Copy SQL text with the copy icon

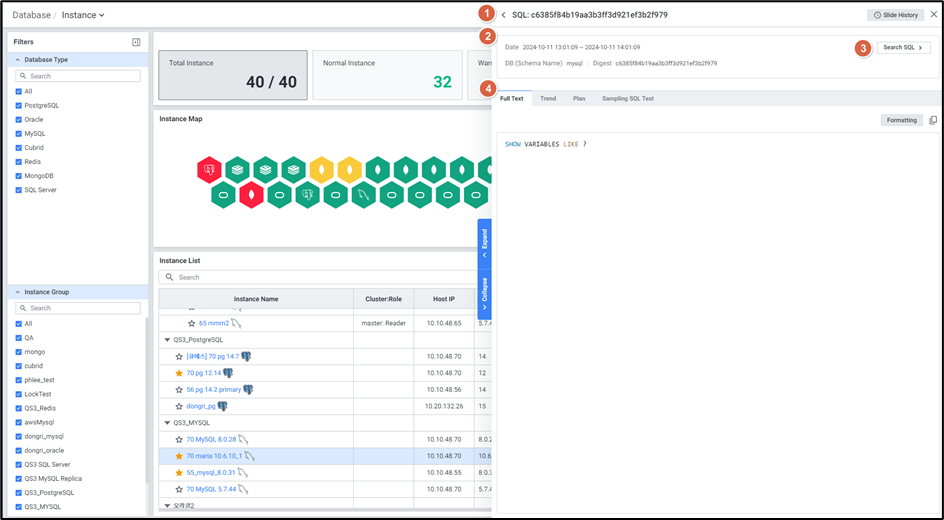[x=933, y=120]
